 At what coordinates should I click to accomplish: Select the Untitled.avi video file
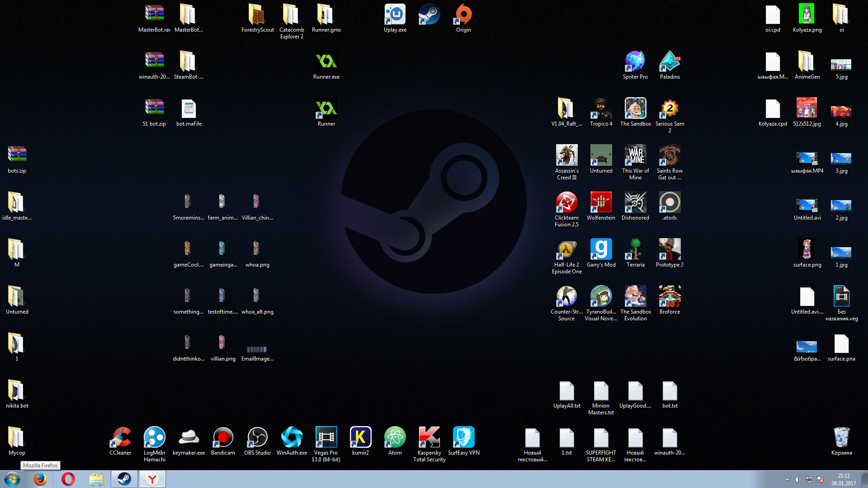807,206
